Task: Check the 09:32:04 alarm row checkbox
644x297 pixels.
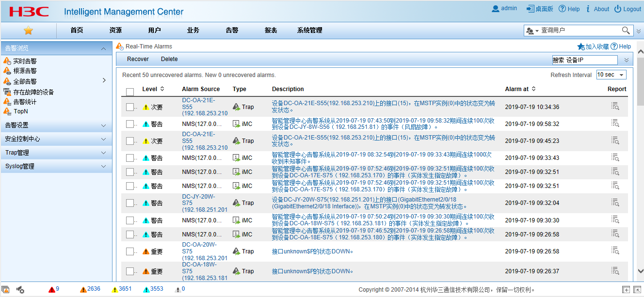Action: 130,203
